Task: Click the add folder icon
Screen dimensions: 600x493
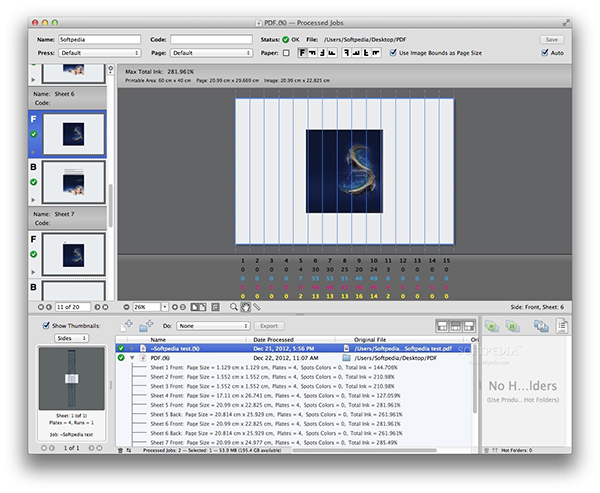Action: pos(147,325)
